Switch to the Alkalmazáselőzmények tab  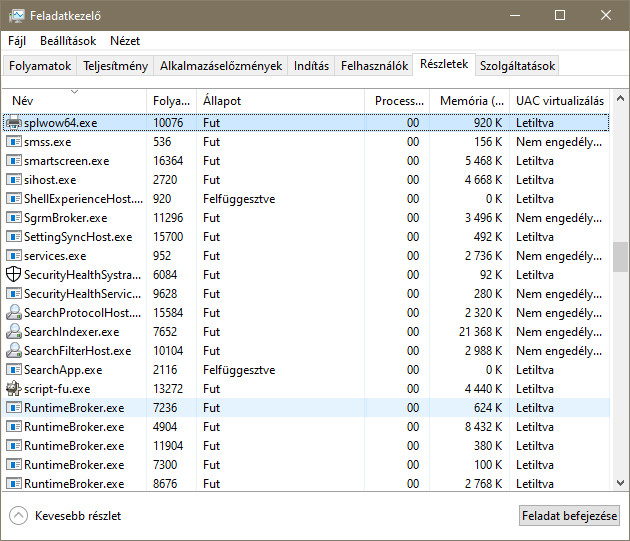pos(221,66)
